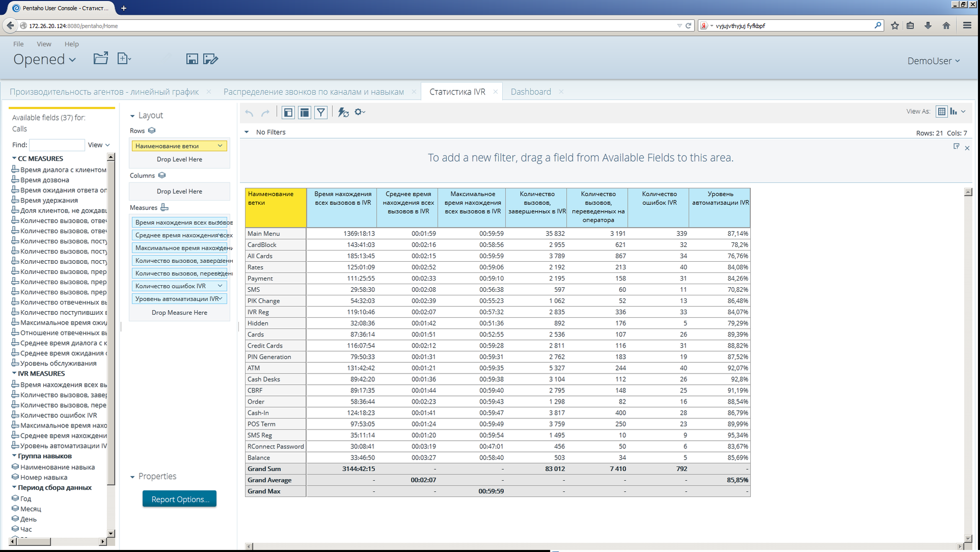Image resolution: width=980 pixels, height=552 pixels.
Task: Click the Find input field
Action: point(57,145)
